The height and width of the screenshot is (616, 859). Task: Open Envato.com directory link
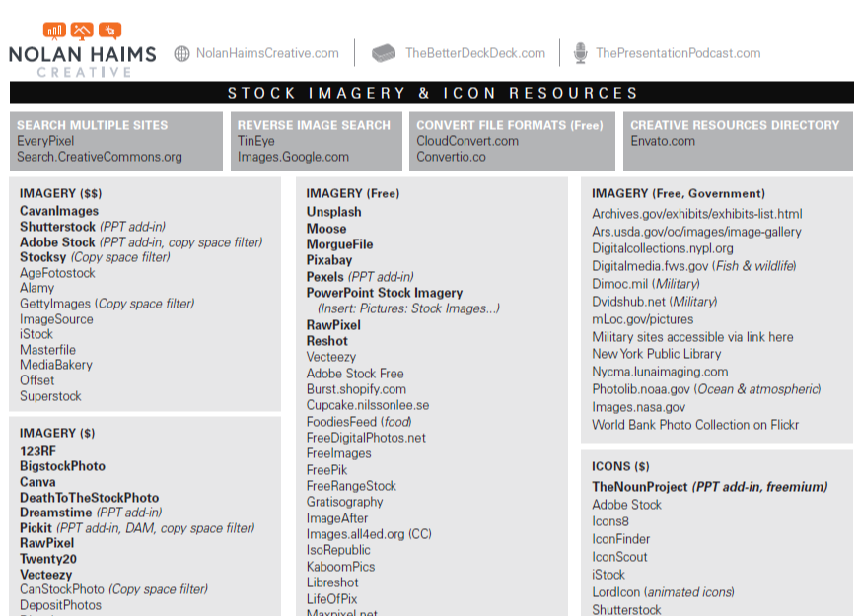(663, 141)
